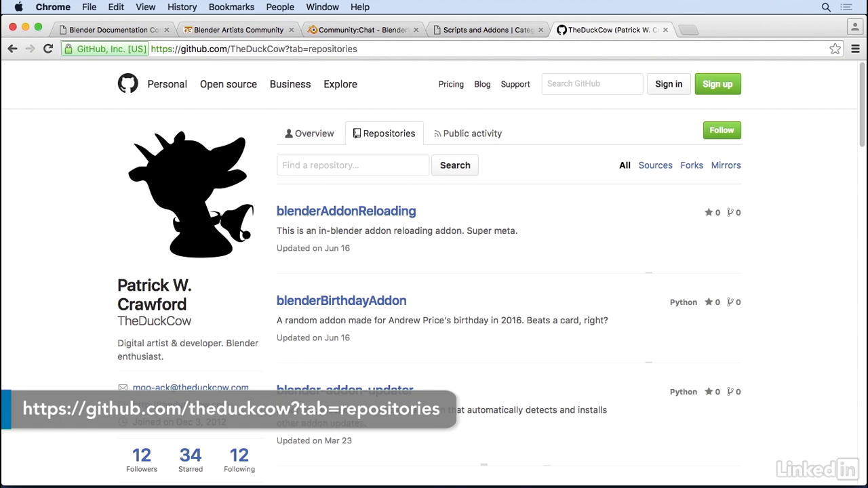Image resolution: width=868 pixels, height=488 pixels.
Task: Click the fork count of blender-addon-updater
Action: tap(734, 391)
